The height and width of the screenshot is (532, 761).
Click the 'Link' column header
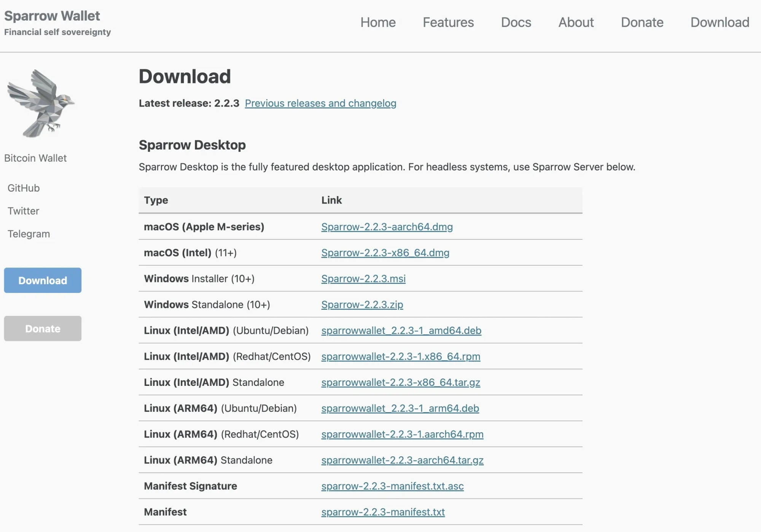click(331, 200)
